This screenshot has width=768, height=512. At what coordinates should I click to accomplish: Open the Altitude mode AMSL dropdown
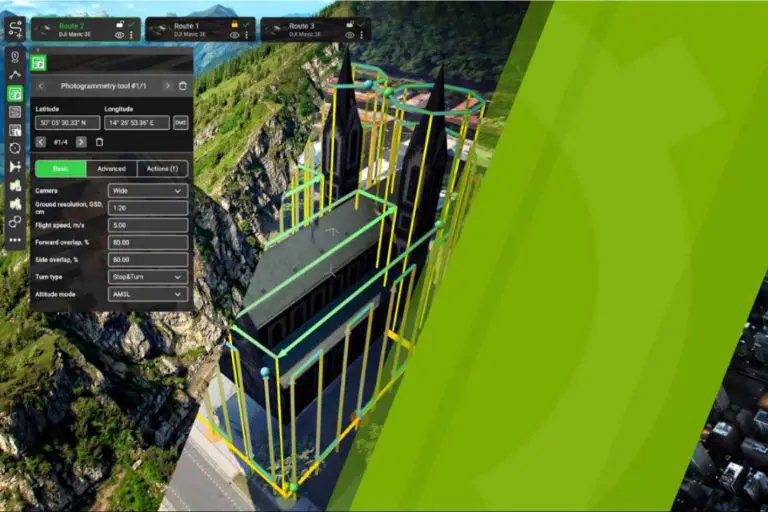pos(148,294)
